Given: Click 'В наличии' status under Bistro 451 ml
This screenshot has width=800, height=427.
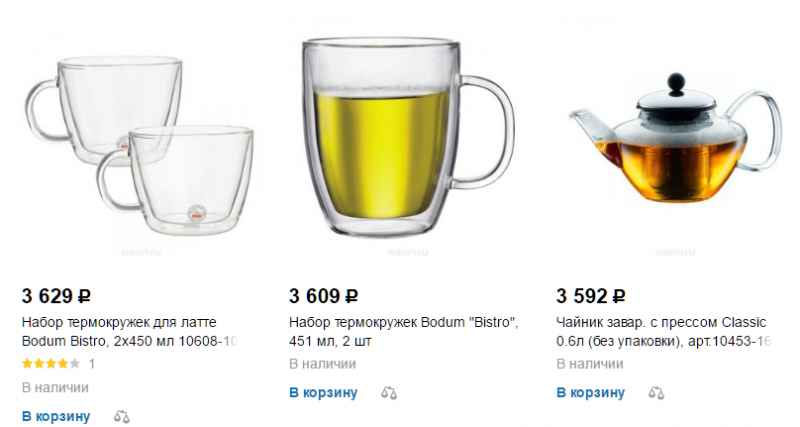Looking at the screenshot, I should [322, 364].
